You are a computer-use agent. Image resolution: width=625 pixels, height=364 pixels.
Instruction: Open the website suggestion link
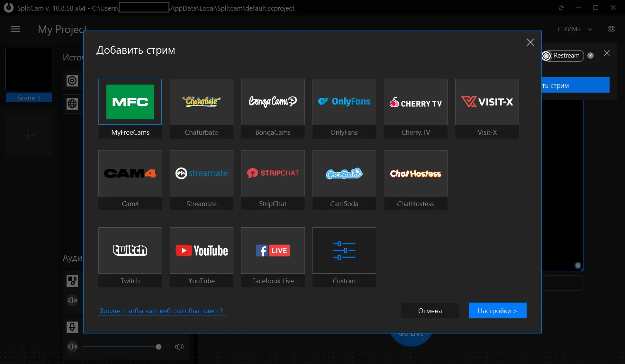point(161,311)
